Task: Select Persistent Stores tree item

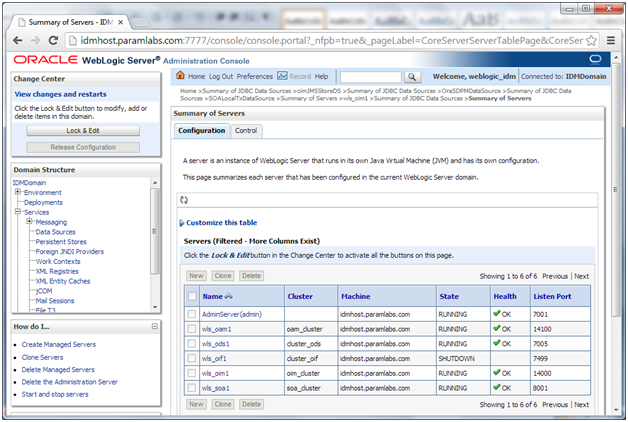Action: 61,242
